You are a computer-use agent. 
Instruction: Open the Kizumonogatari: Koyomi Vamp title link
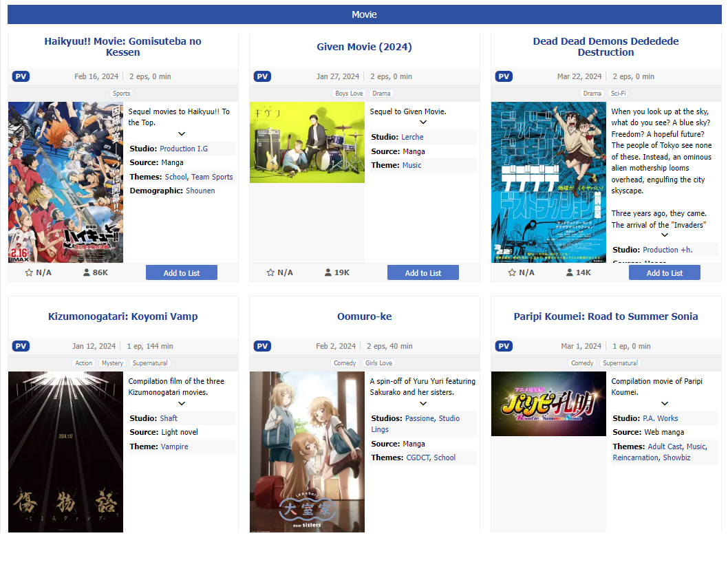coord(123,316)
